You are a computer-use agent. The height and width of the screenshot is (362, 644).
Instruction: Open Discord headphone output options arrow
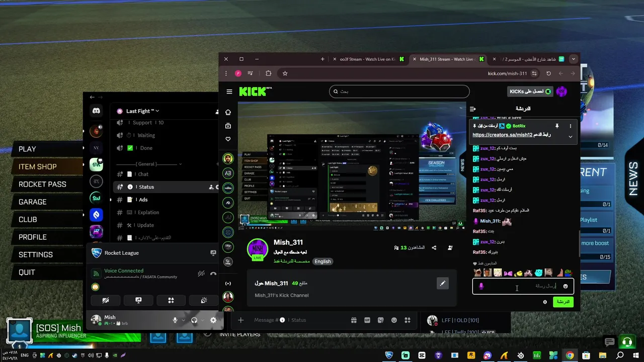(202, 320)
